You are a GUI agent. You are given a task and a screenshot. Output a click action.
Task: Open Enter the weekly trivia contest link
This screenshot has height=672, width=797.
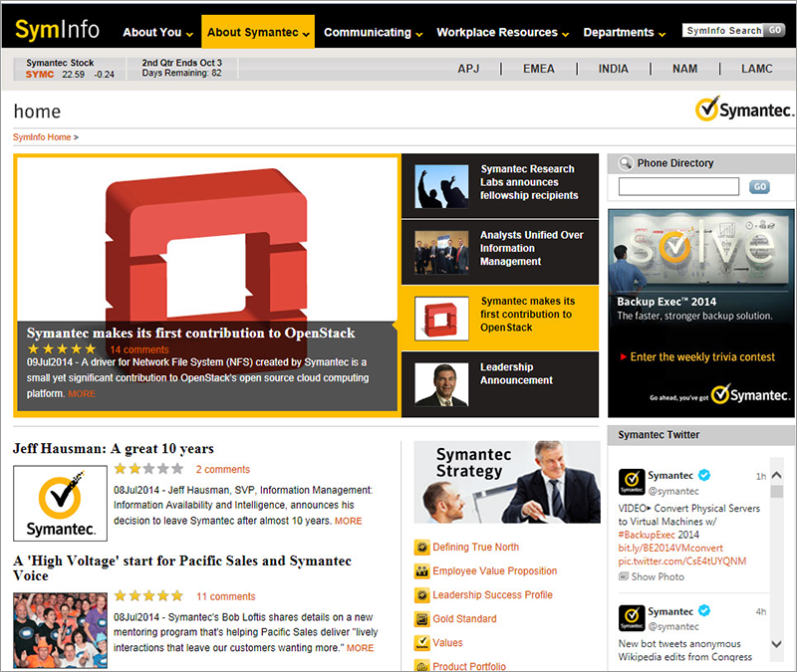(x=702, y=356)
